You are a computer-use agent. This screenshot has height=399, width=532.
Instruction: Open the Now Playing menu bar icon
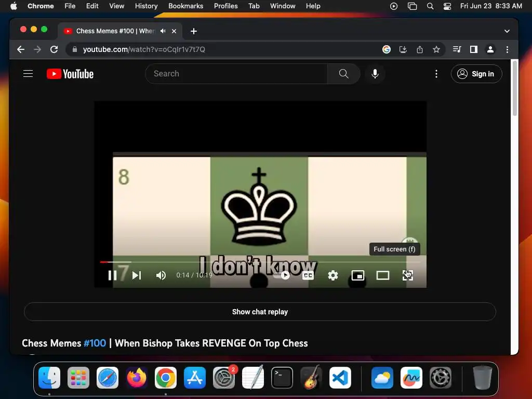click(394, 6)
